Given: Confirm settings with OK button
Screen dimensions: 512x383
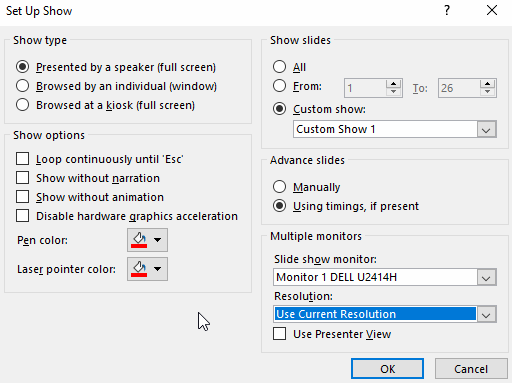Looking at the screenshot, I should [x=387, y=369].
